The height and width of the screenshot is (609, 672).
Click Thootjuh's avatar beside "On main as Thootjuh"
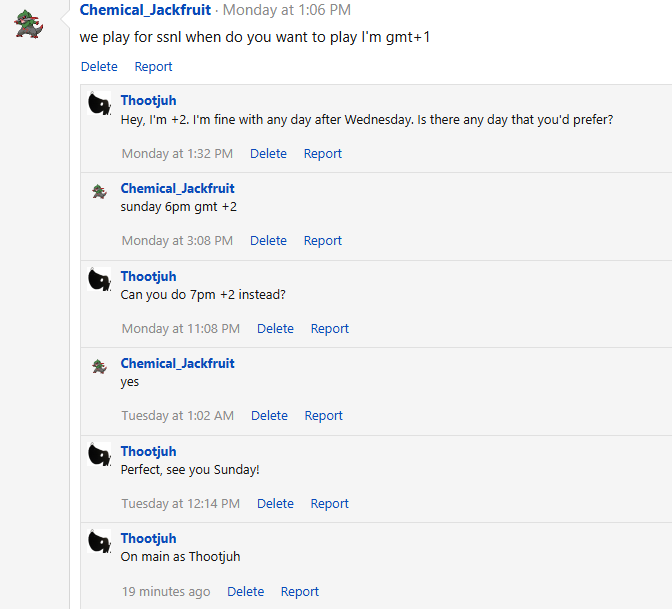click(99, 541)
